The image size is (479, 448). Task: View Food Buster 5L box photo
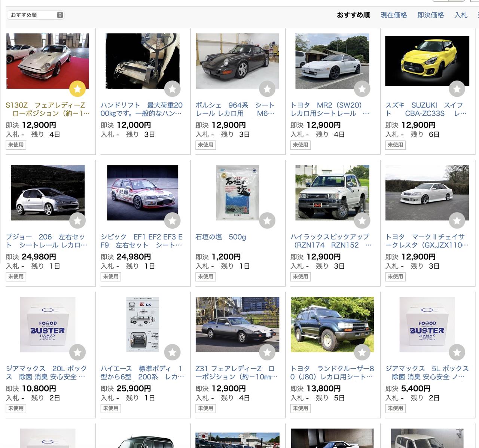(x=427, y=324)
